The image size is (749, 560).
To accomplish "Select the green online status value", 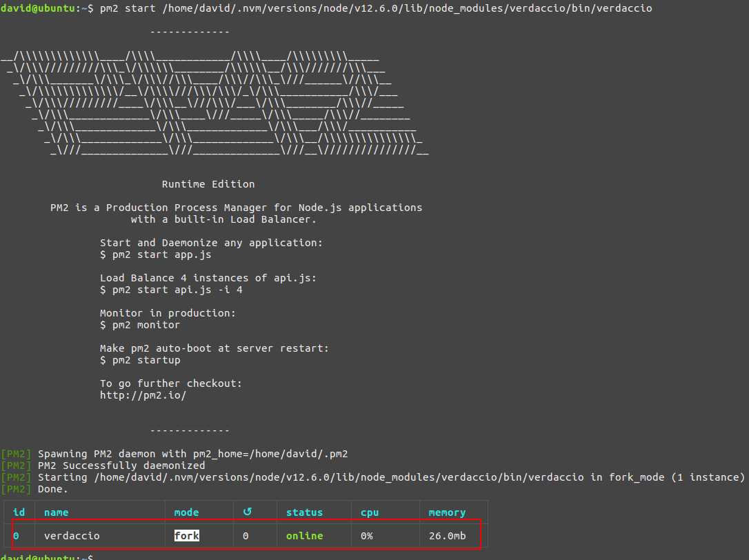I will tap(304, 536).
